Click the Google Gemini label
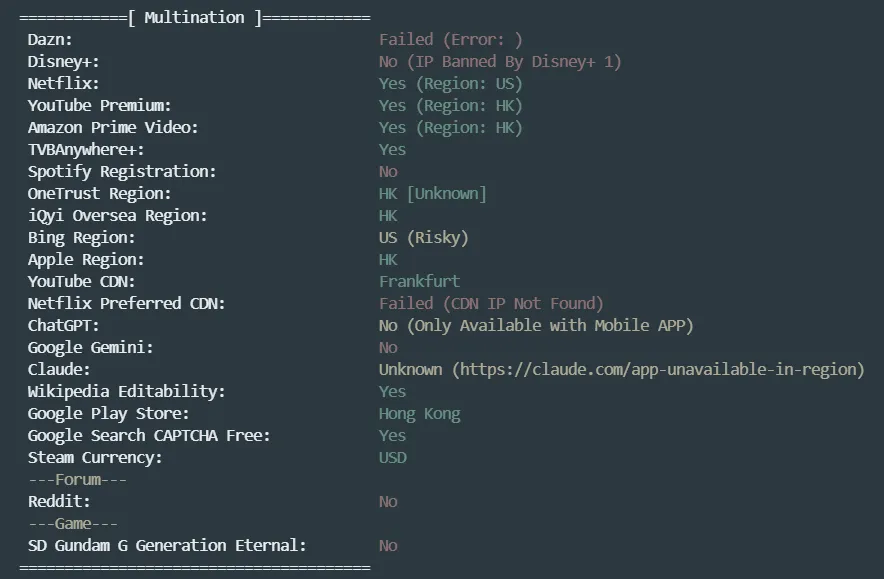 (90, 348)
